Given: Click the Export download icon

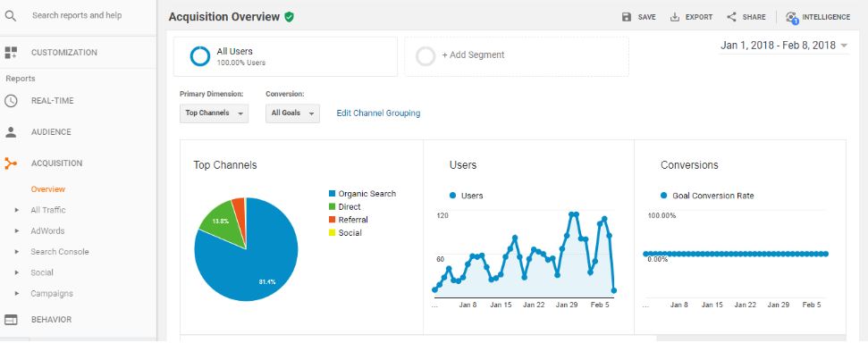Looking at the screenshot, I should (x=675, y=17).
